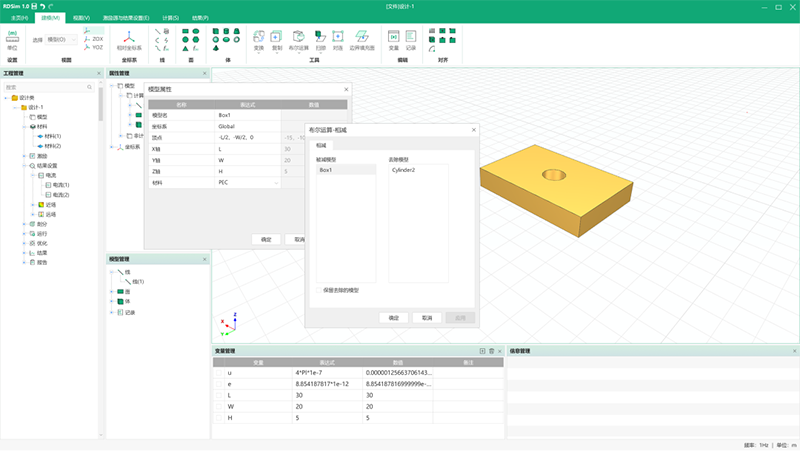This screenshot has height=452, width=800.
Task: Open the 记录 (record) icon in ribbon
Action: click(x=411, y=38)
